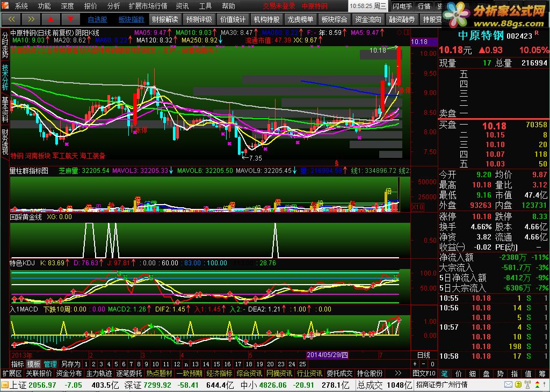Click the red down triangle toolbar button

(x=70, y=19)
